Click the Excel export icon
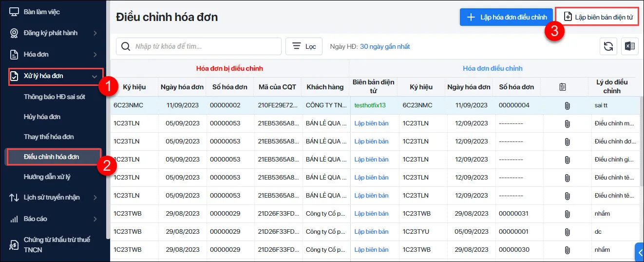Image resolution: width=644 pixels, height=262 pixels. [629, 46]
